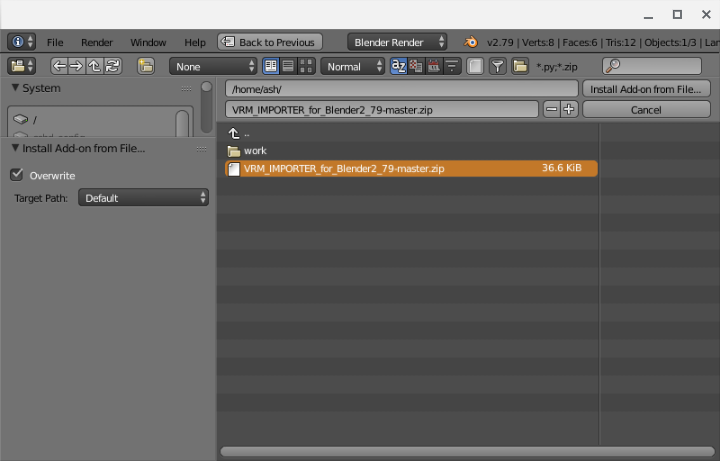Open the Help menu
720x461 pixels.
(x=195, y=42)
